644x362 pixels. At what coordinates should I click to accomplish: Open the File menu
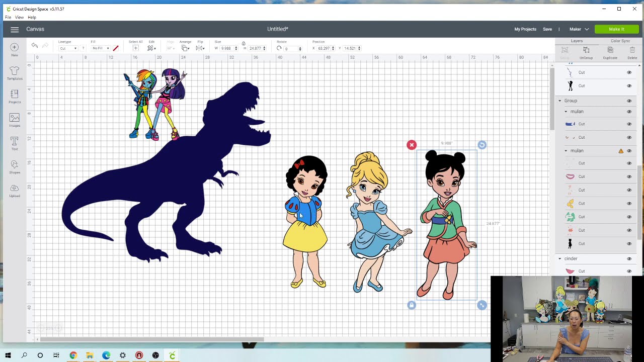tap(8, 18)
